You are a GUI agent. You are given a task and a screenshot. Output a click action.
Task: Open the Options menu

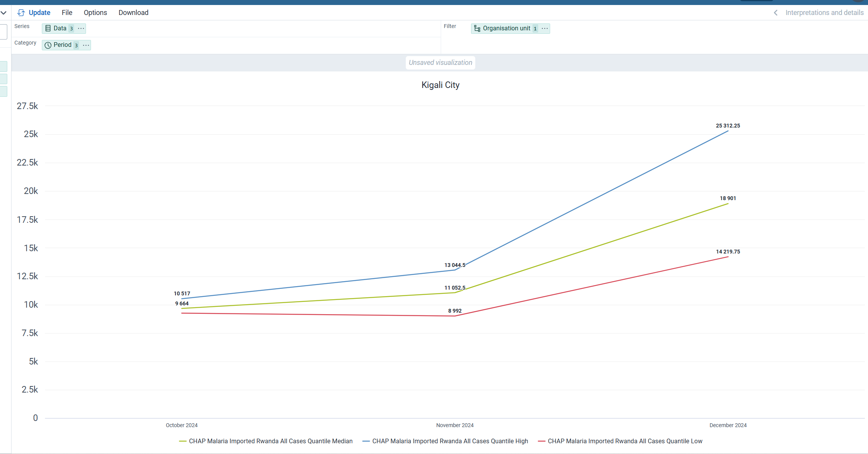click(x=95, y=13)
